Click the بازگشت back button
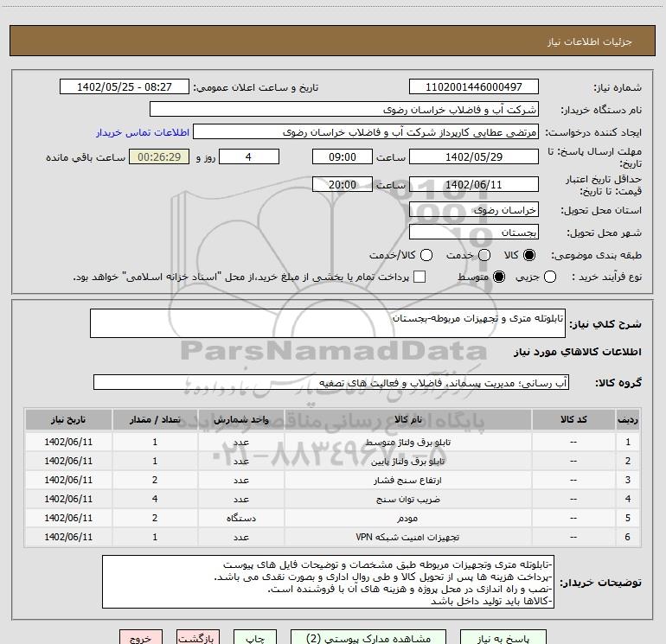666x644 pixels. click(198, 638)
